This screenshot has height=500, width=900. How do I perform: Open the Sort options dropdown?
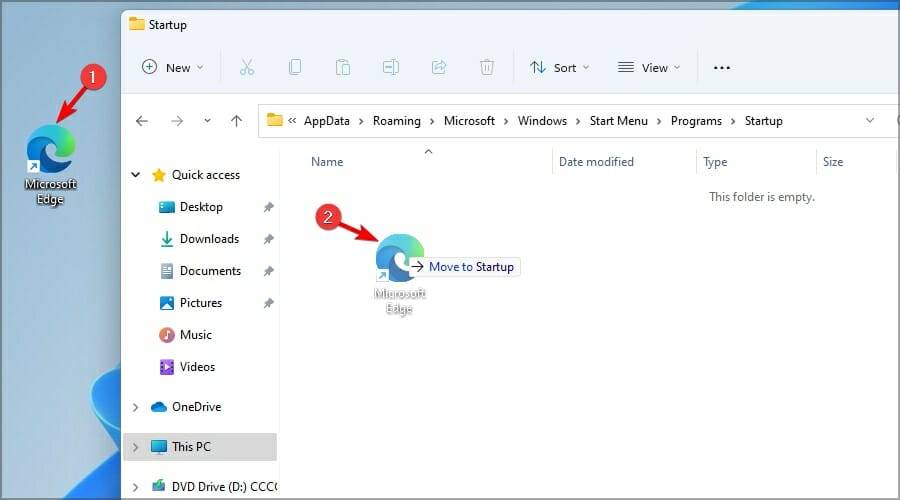[558, 68]
